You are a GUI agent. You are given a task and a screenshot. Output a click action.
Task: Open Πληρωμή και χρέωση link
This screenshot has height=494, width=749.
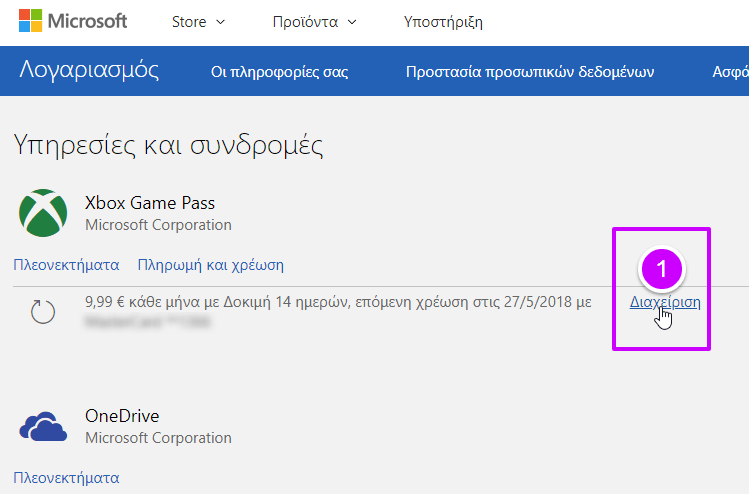[x=211, y=265]
